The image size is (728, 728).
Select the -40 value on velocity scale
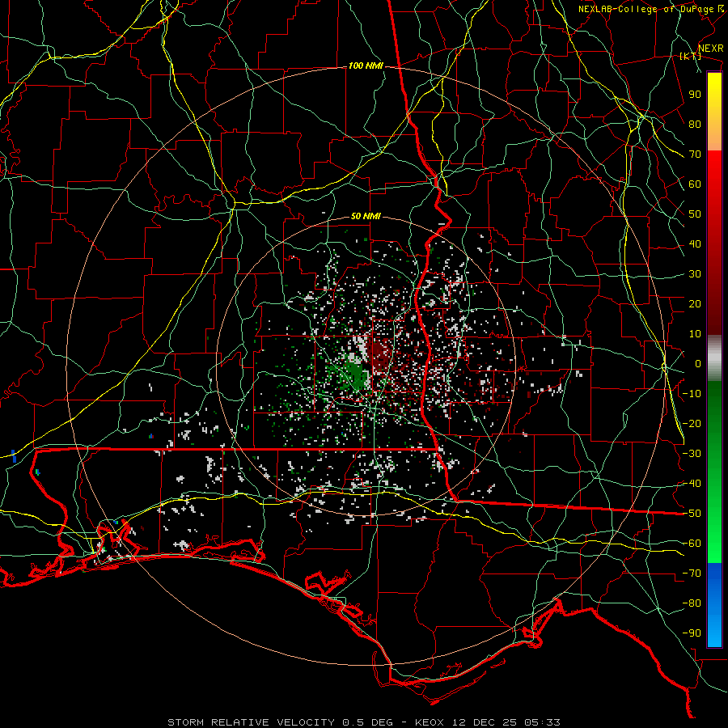(692, 484)
